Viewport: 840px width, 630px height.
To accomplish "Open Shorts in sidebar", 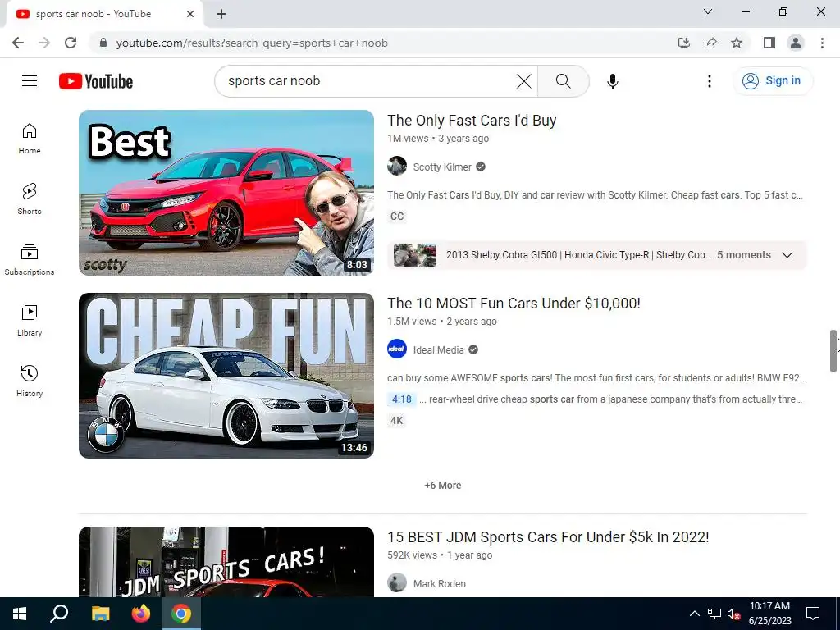I will (x=30, y=199).
